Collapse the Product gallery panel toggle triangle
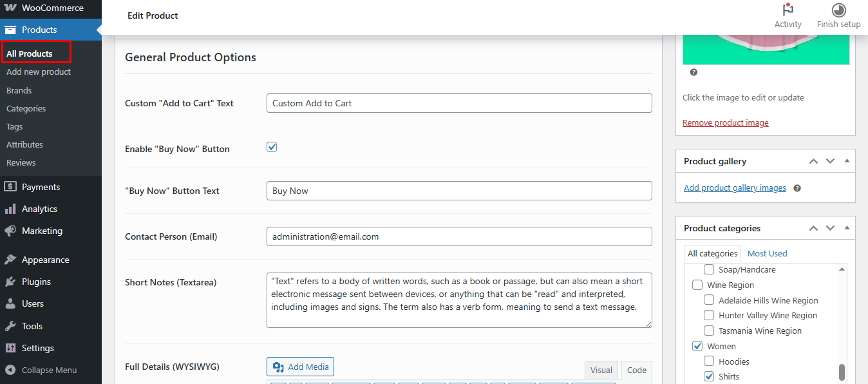This screenshot has width=868, height=384. [x=847, y=161]
